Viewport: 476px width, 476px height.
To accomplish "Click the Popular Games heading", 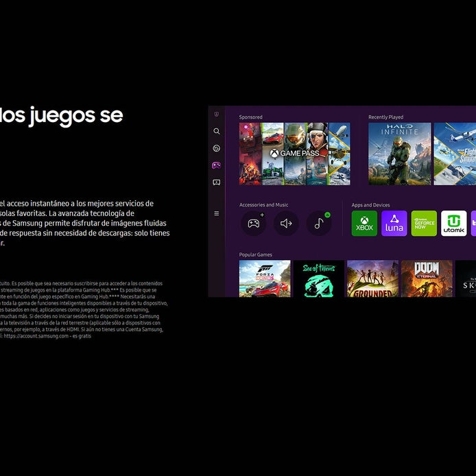I will [x=255, y=254].
